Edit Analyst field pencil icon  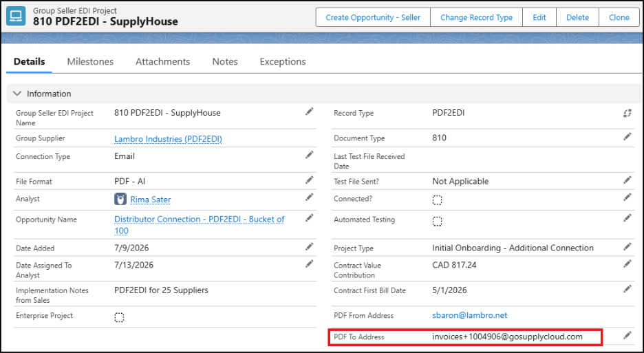coord(309,197)
